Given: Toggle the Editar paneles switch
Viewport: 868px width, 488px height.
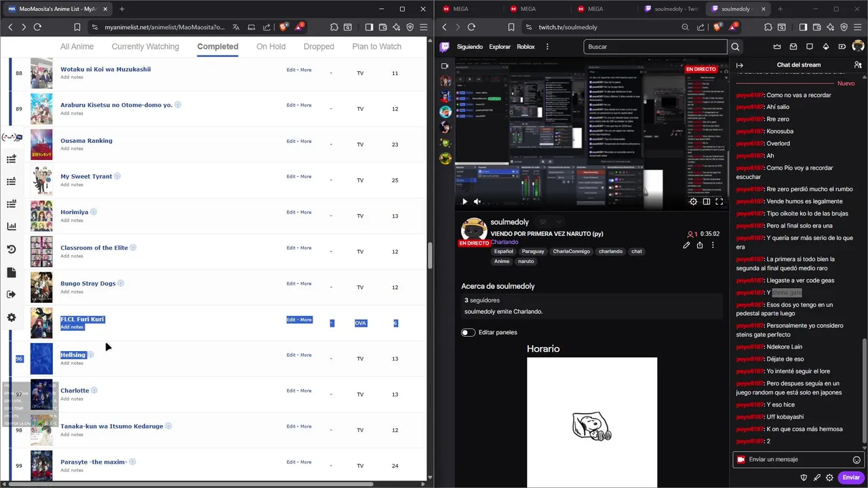Looking at the screenshot, I should (x=468, y=332).
